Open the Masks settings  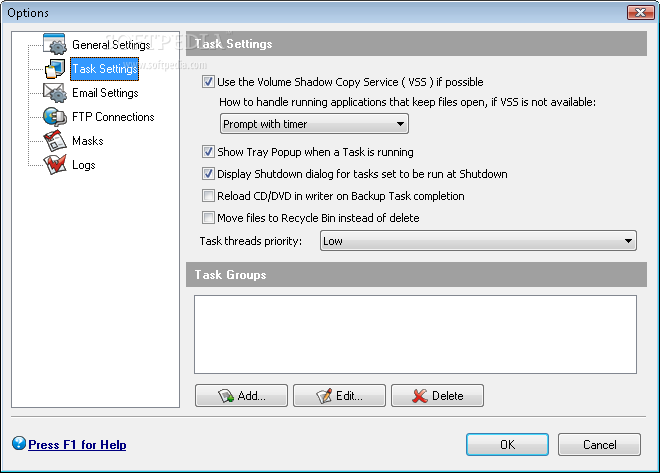point(88,141)
